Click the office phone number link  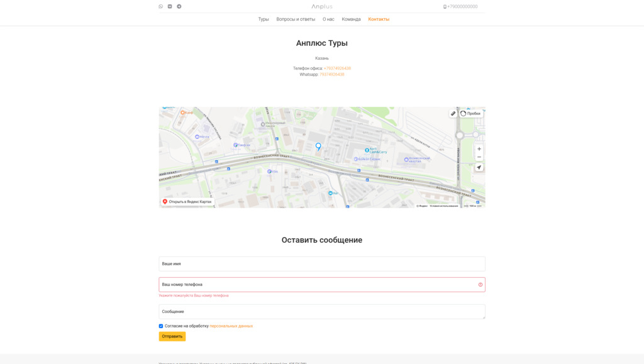(337, 69)
